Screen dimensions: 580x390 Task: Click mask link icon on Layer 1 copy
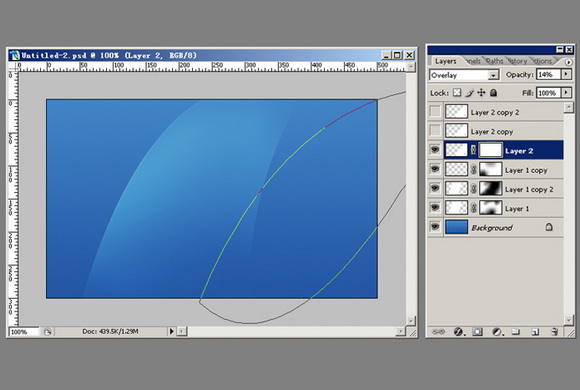[473, 169]
